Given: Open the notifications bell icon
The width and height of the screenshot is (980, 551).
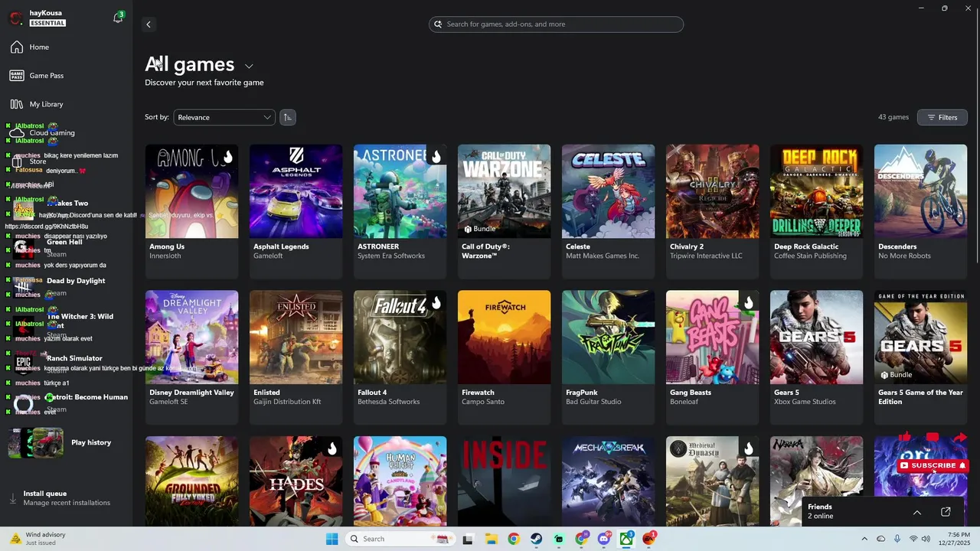Looking at the screenshot, I should pyautogui.click(x=118, y=18).
